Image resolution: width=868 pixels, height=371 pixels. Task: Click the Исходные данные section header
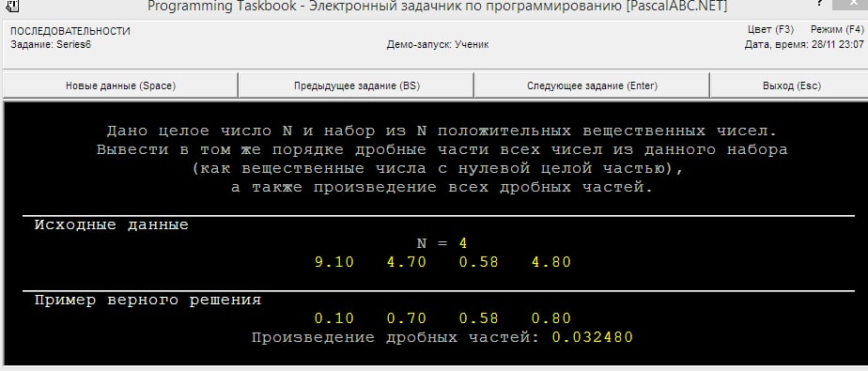pos(111,224)
